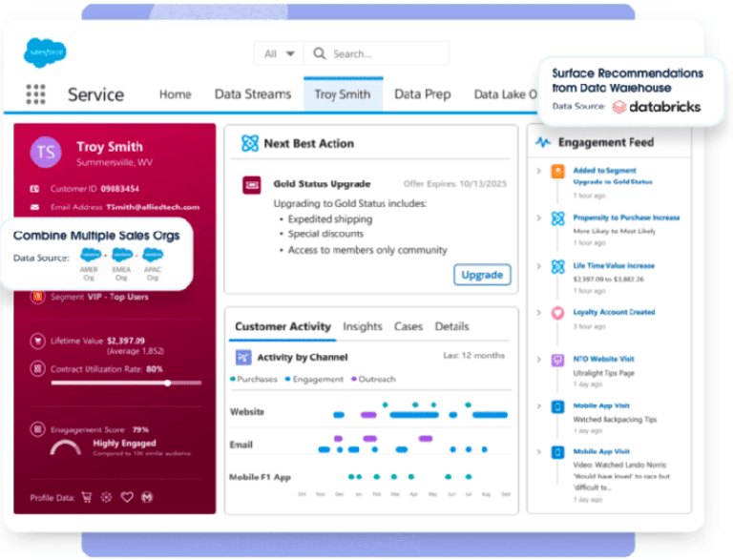Click the Life Time Value Increase icon
Viewport: 733px width, 560px height.
point(557,266)
